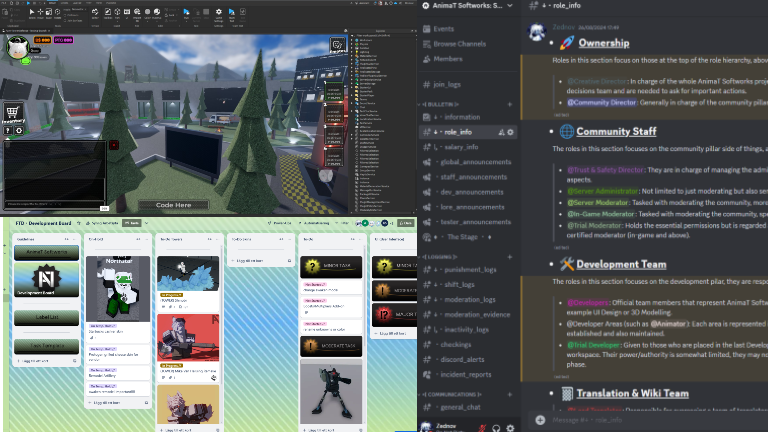Open Events in Discord sidebar
768x432 pixels.
(x=444, y=29)
